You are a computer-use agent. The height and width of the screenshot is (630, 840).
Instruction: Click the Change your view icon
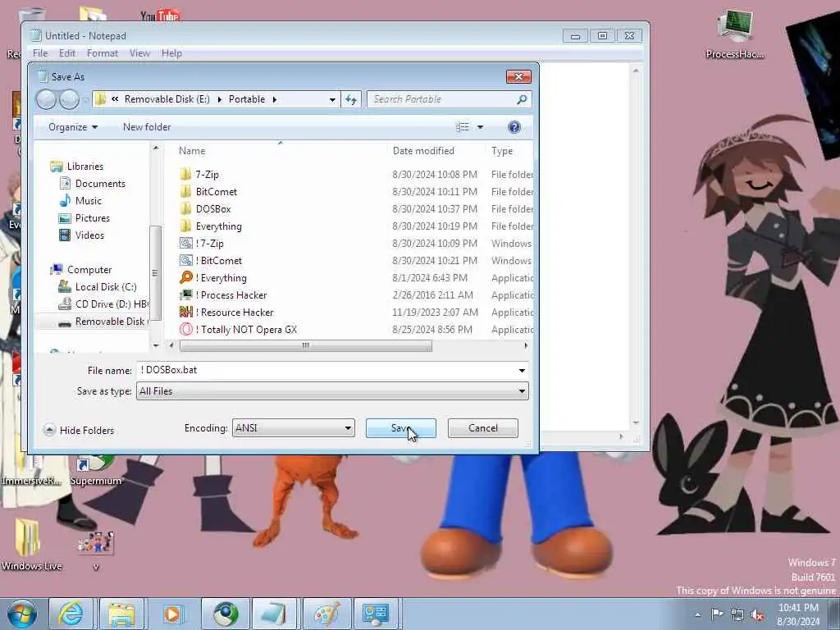(x=462, y=127)
